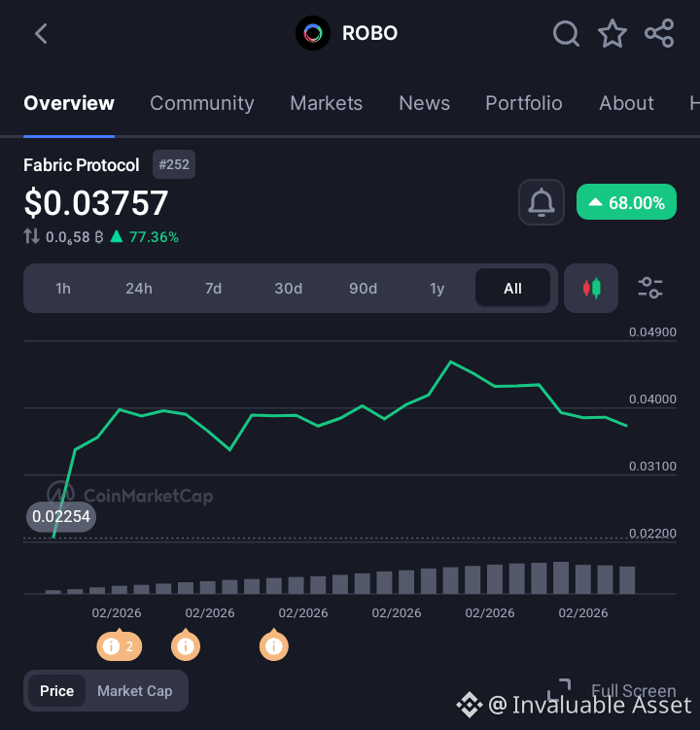700x730 pixels.
Task: Open the About tab
Action: pos(626,103)
